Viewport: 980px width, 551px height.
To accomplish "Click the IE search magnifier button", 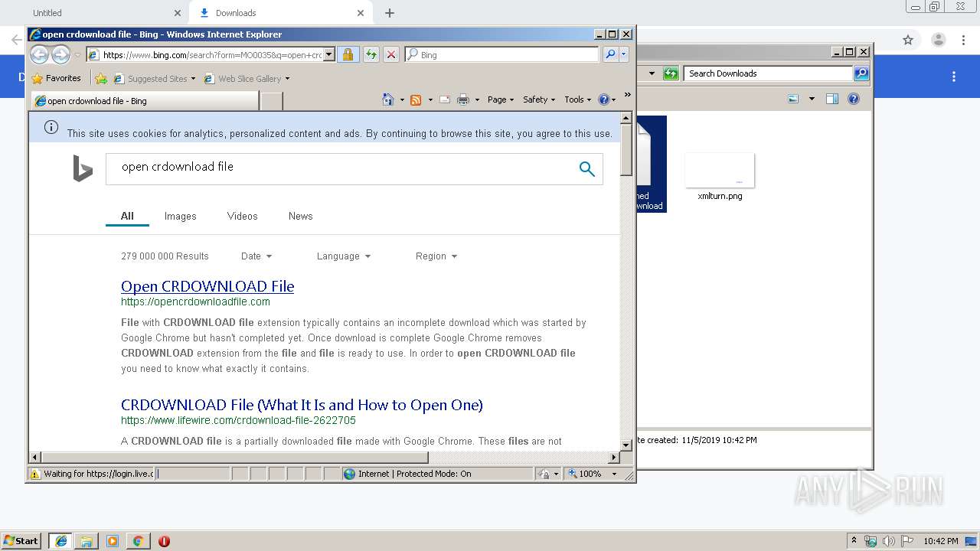I will click(x=610, y=54).
